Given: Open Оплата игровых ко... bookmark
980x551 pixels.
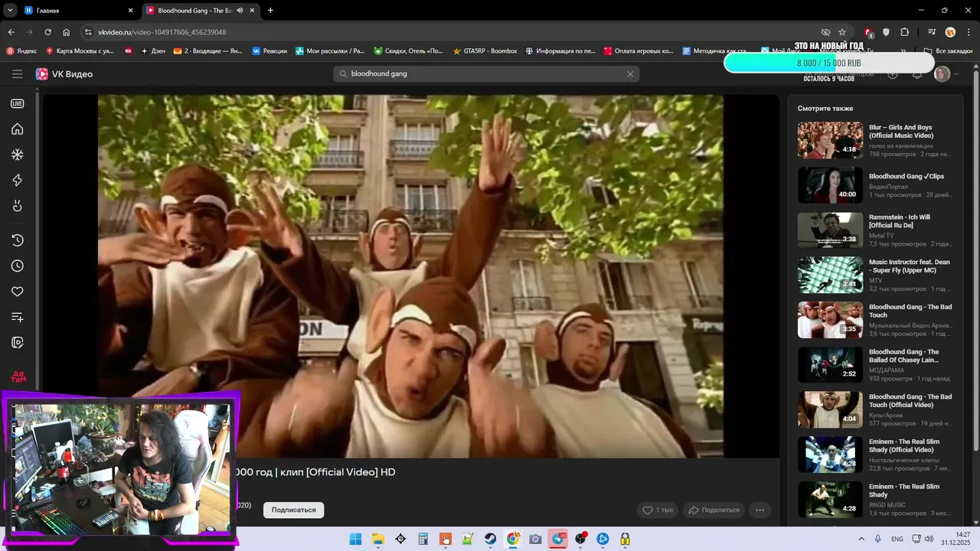Looking at the screenshot, I should click(x=639, y=51).
